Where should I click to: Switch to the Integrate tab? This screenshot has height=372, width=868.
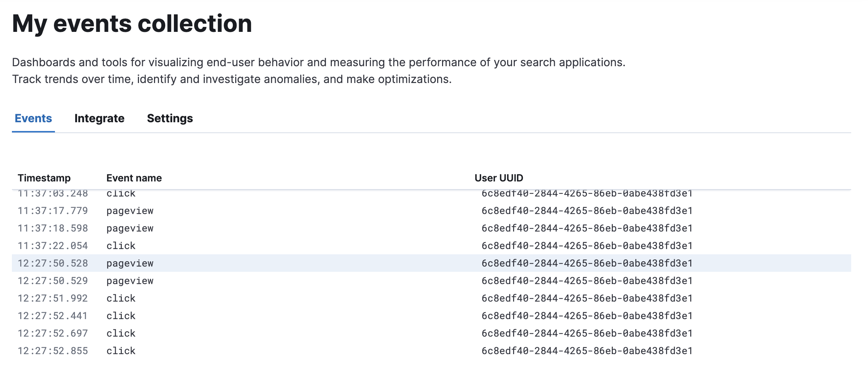click(99, 118)
